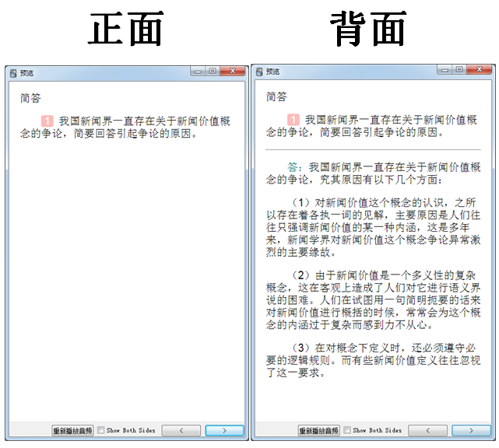Enable Show Both Sides in the right window
The width and height of the screenshot is (499, 448).
(x=347, y=430)
